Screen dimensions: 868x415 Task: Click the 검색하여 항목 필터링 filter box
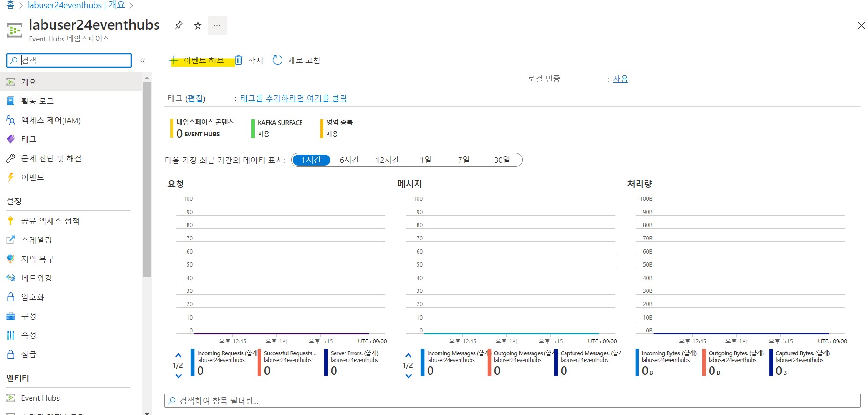(512, 401)
